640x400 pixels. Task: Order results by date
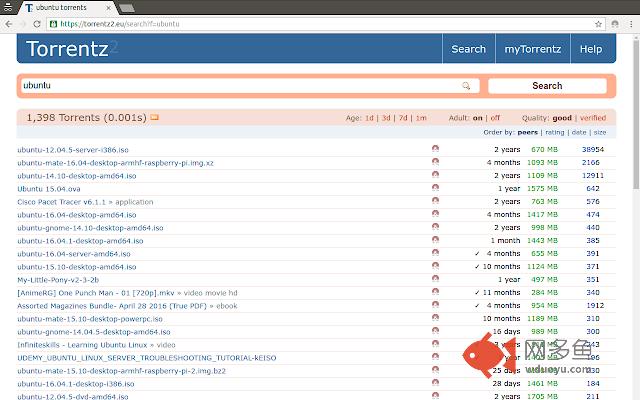[579, 132]
